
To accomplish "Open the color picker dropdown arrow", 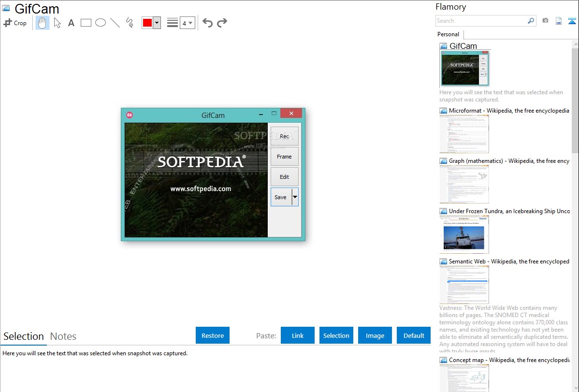I will coord(157,23).
